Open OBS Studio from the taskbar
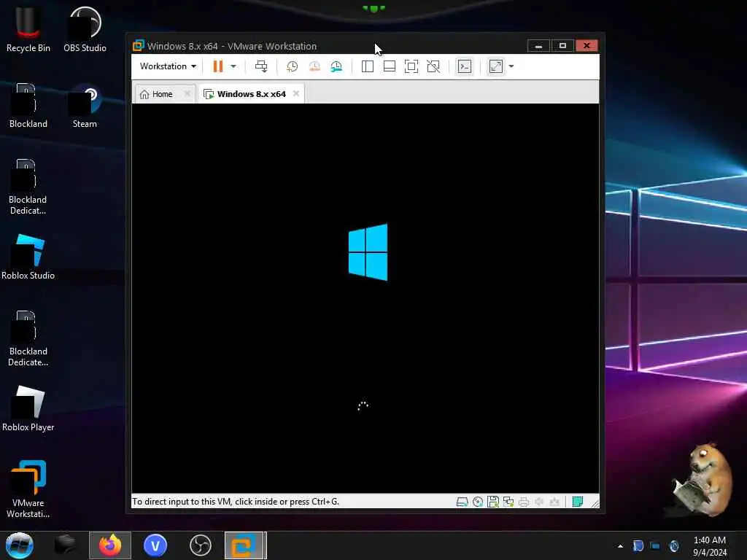The image size is (747, 560). pos(201,545)
